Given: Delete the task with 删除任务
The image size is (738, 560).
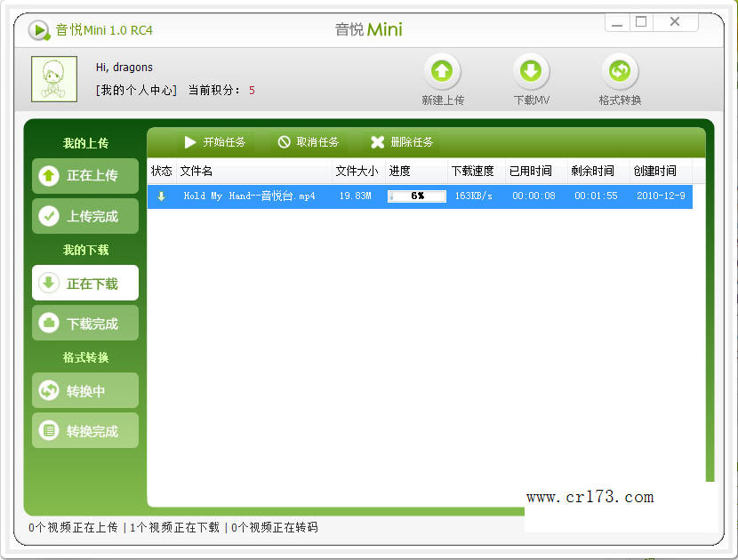Looking at the screenshot, I should pyautogui.click(x=402, y=142).
